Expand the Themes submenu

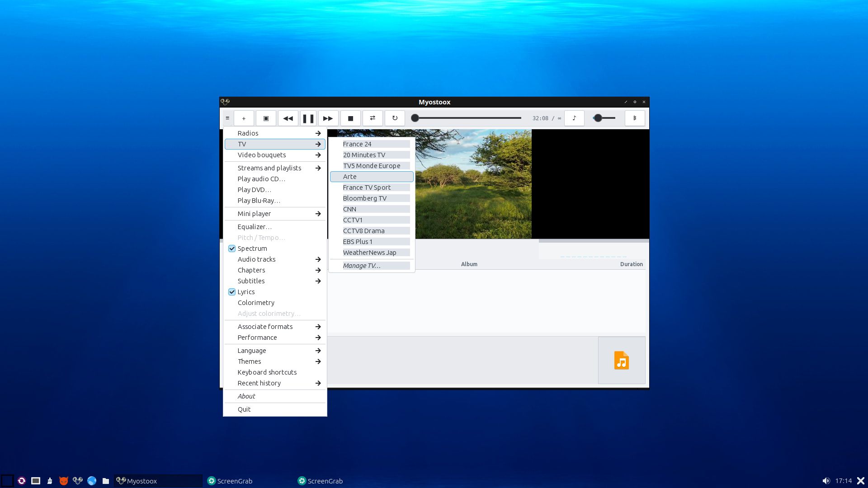point(275,361)
